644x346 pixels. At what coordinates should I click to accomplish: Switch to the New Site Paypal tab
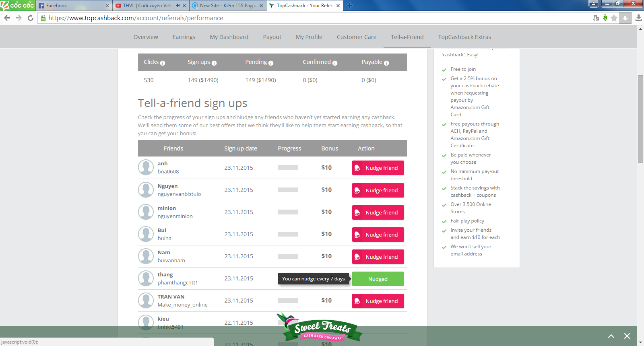point(228,6)
